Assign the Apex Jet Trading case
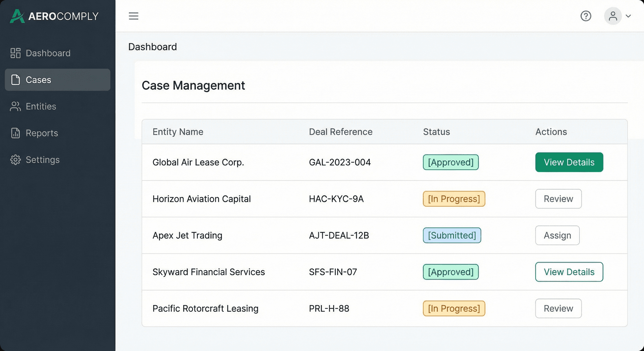Viewport: 644px width, 351px height. pos(557,235)
